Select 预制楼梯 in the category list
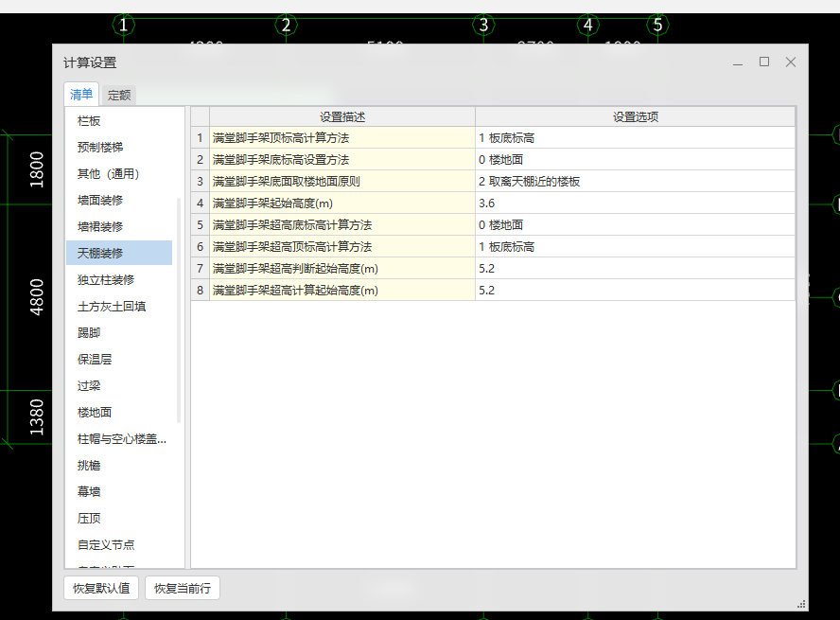 tap(119, 148)
